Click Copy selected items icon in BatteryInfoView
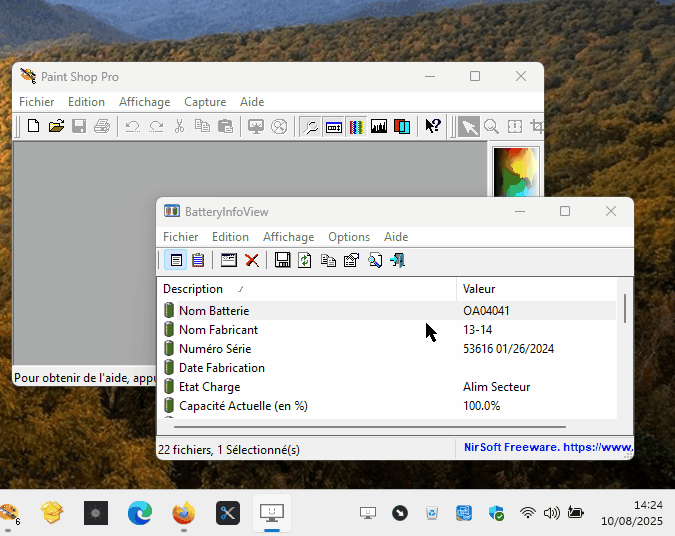The image size is (675, 536). point(328,260)
